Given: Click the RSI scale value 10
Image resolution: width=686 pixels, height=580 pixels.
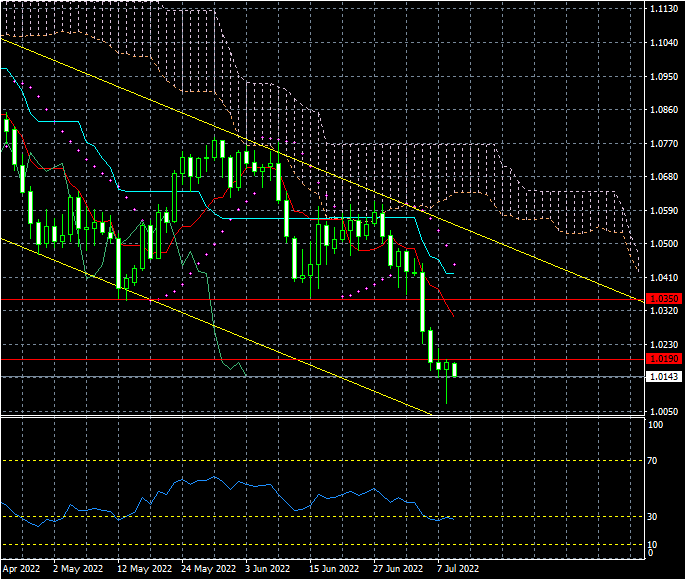Looking at the screenshot, I should (652, 545).
